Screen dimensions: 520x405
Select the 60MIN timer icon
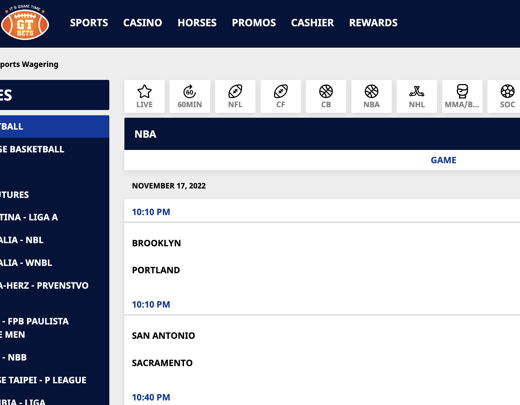click(190, 96)
